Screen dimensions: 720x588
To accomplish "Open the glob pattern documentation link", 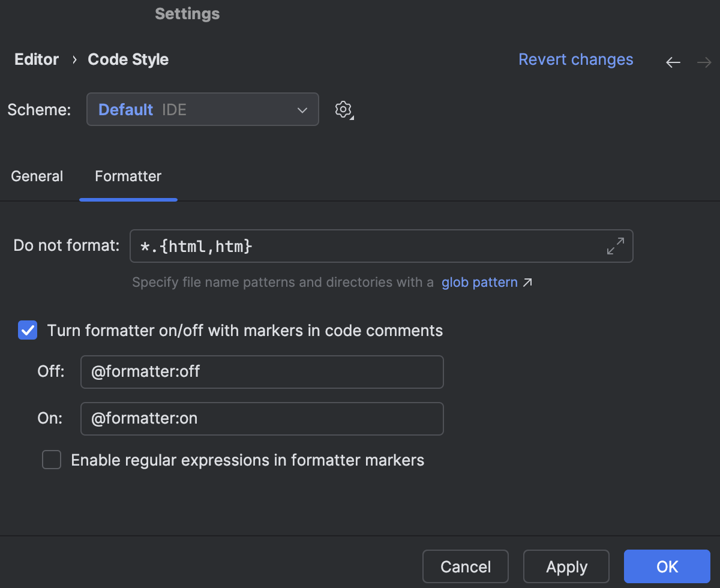I will click(479, 282).
